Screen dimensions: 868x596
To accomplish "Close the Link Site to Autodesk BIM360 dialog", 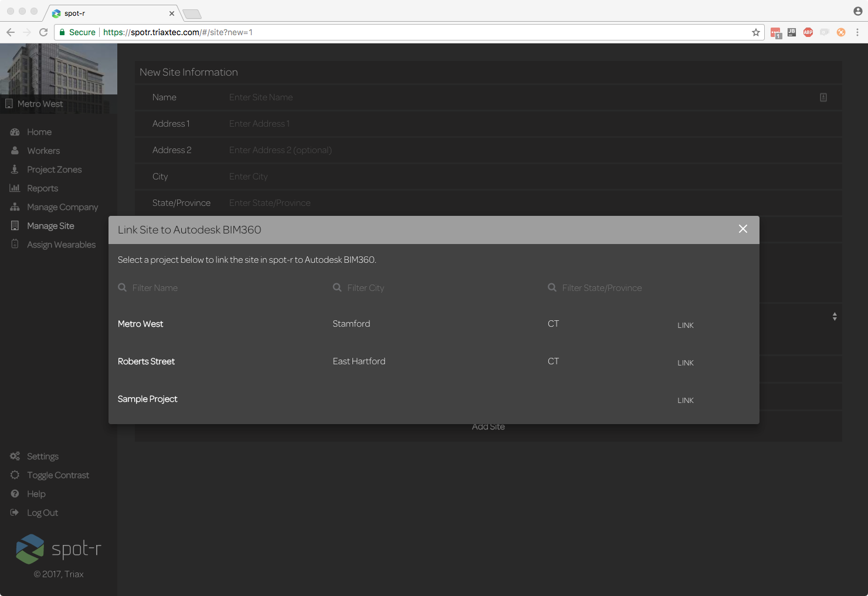I will [743, 229].
